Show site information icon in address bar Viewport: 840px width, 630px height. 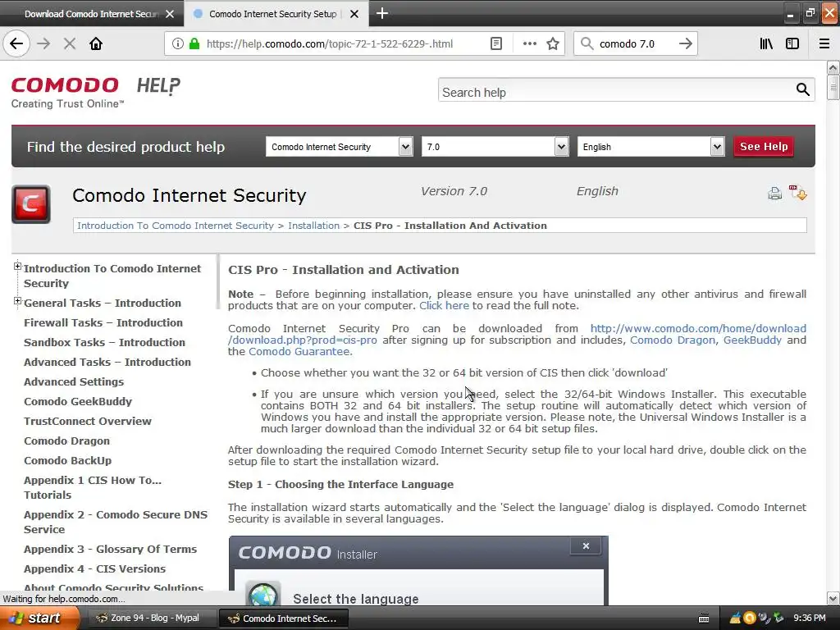click(x=178, y=43)
